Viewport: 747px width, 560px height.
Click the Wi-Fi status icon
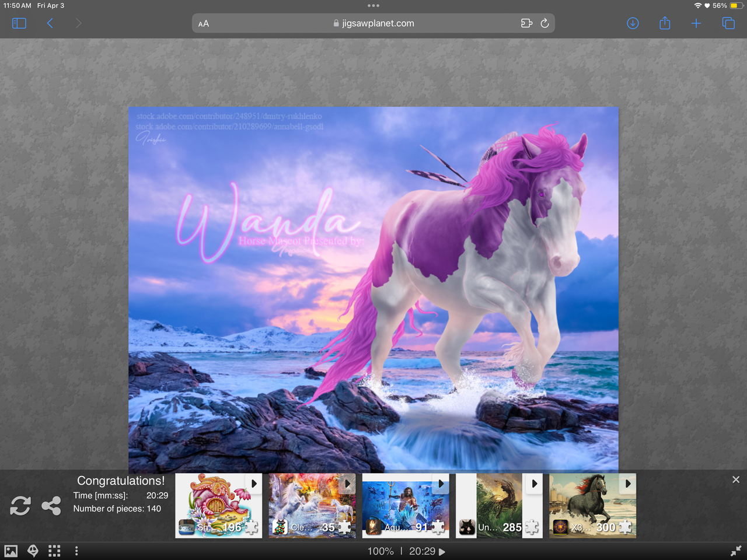[697, 5]
